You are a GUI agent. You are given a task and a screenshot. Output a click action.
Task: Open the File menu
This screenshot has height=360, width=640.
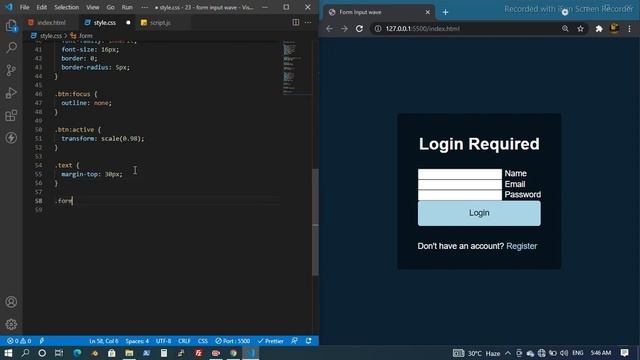[x=24, y=7]
